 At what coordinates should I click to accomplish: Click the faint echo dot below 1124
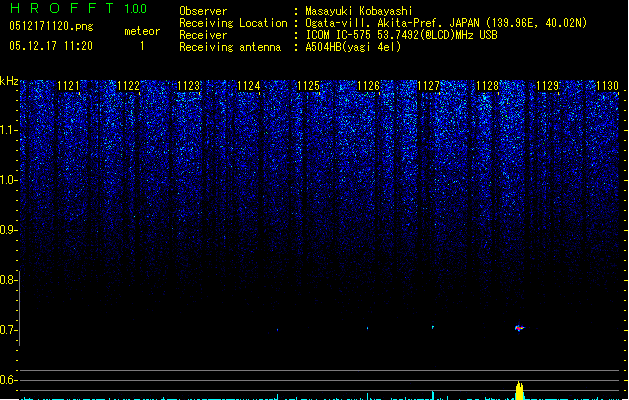pyautogui.click(x=277, y=330)
